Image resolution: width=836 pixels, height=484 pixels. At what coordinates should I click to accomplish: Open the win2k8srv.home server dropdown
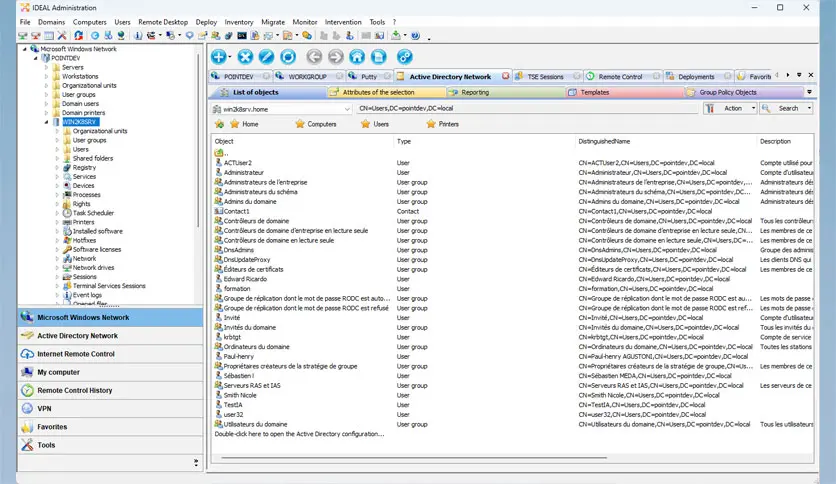(347, 109)
